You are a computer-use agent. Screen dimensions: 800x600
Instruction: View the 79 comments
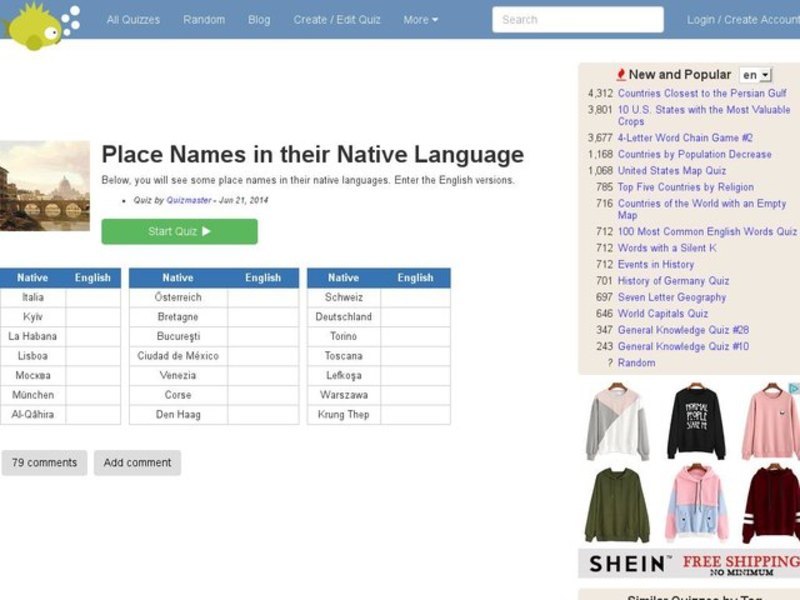tap(44, 462)
